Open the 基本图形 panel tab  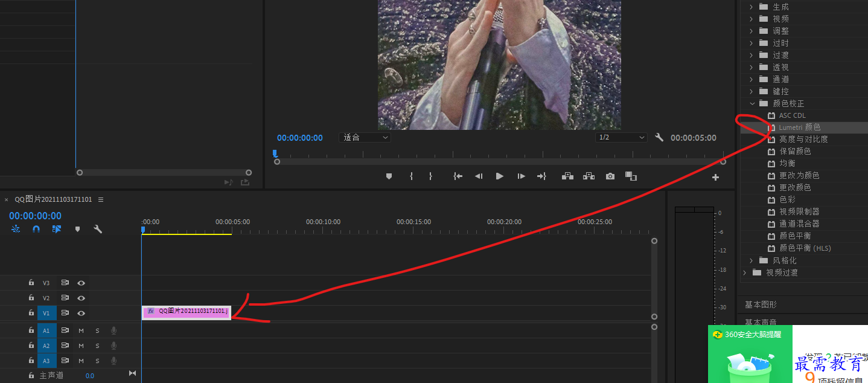click(x=761, y=304)
